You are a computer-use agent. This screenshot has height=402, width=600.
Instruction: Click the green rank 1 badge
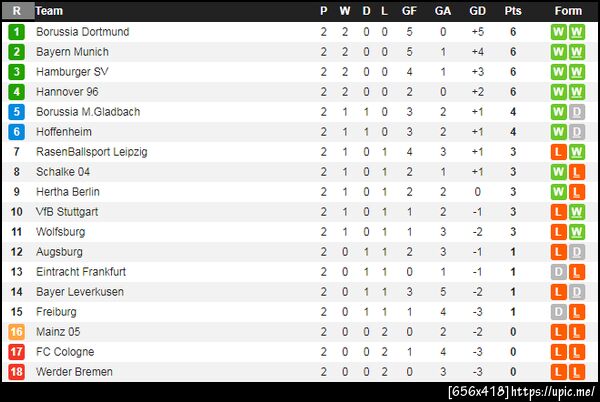(16, 32)
